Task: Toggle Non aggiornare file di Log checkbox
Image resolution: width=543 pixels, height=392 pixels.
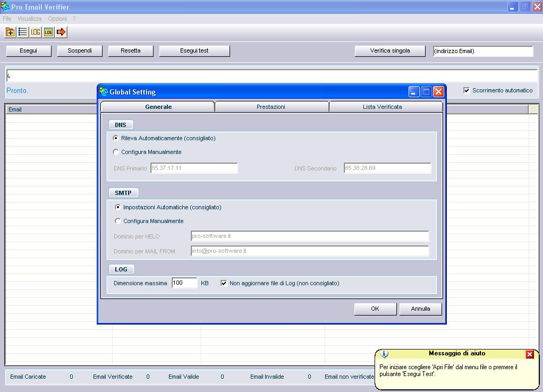Action: (x=224, y=284)
